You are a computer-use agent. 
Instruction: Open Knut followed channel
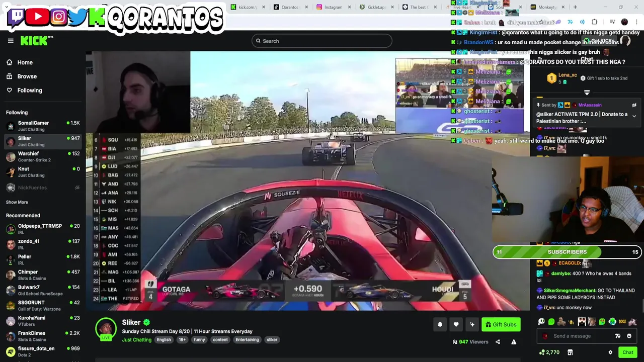pos(43,172)
